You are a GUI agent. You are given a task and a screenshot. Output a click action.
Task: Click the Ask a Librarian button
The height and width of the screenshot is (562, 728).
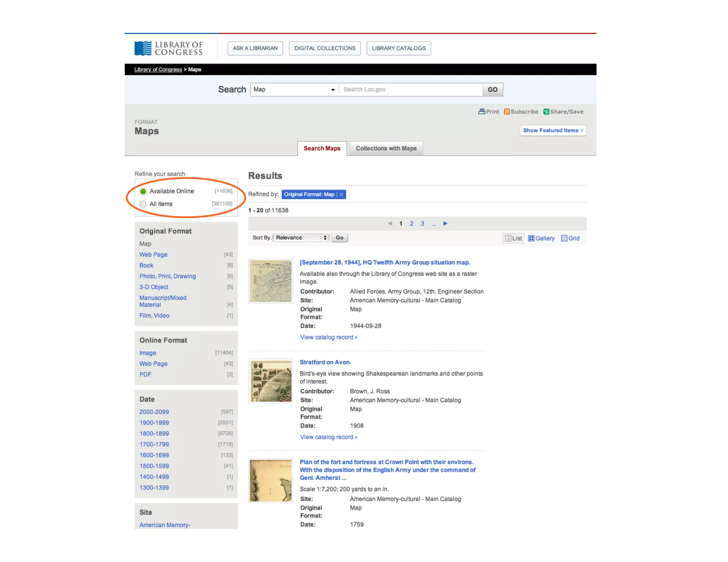click(x=255, y=48)
